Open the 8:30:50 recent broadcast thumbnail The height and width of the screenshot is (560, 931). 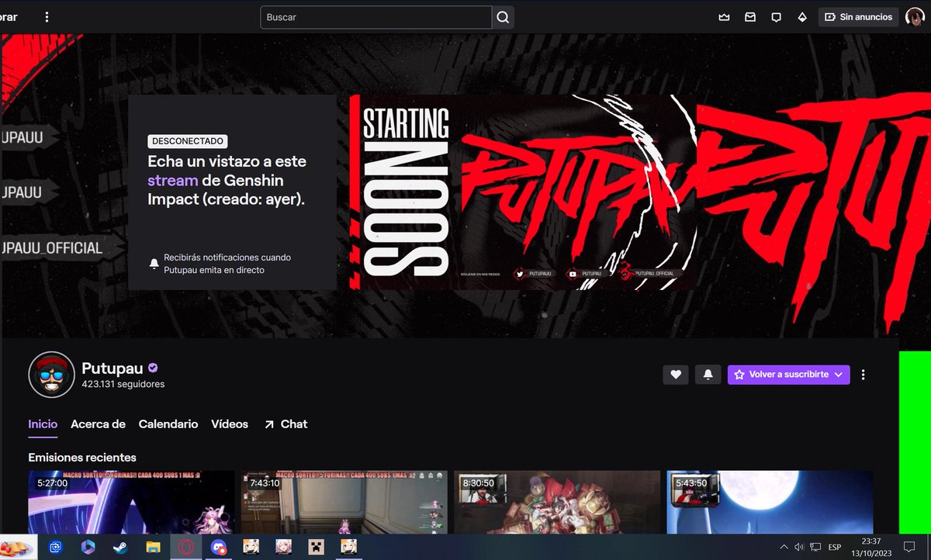click(557, 502)
